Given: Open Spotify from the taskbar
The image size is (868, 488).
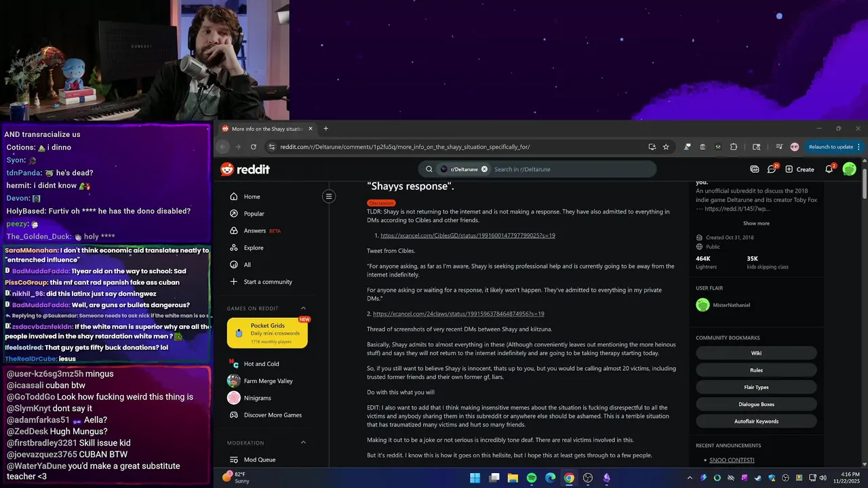Looking at the screenshot, I should point(532,478).
